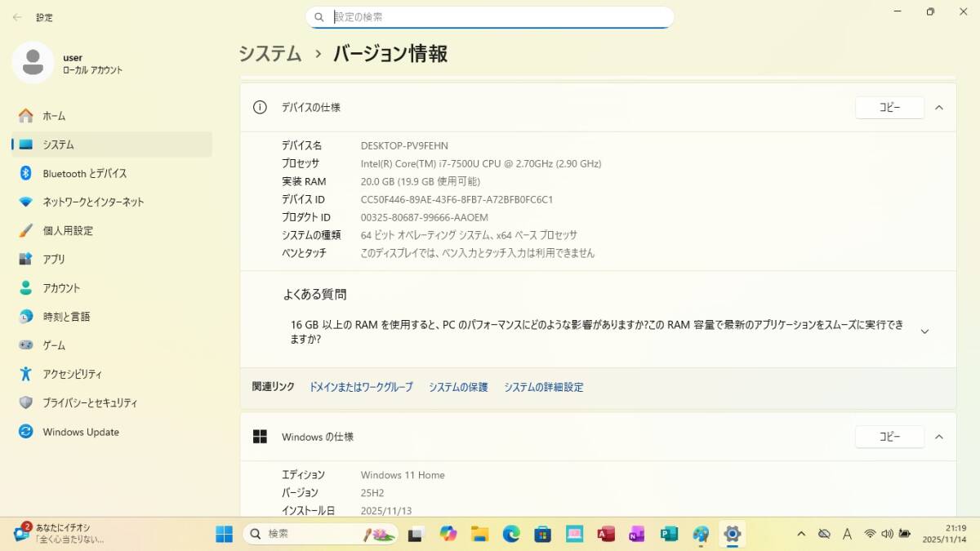Collapse the Windows の仕様 section chevron

click(x=939, y=437)
